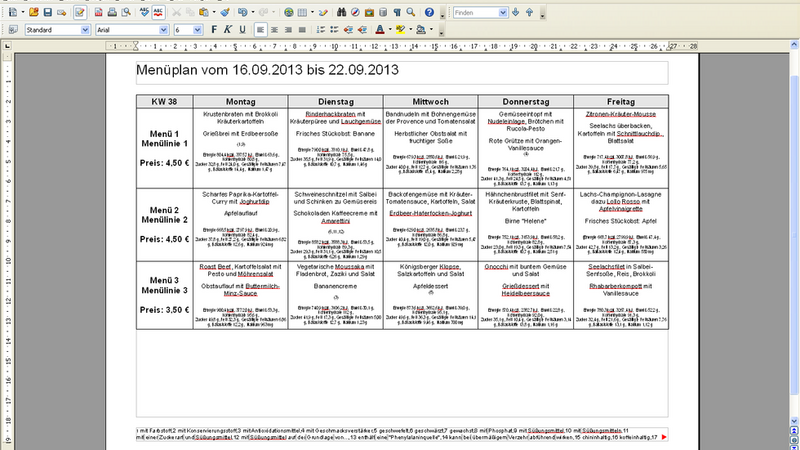Open the font size 6 dropdown
Viewport: 800px width, 450px height.
pos(197,30)
